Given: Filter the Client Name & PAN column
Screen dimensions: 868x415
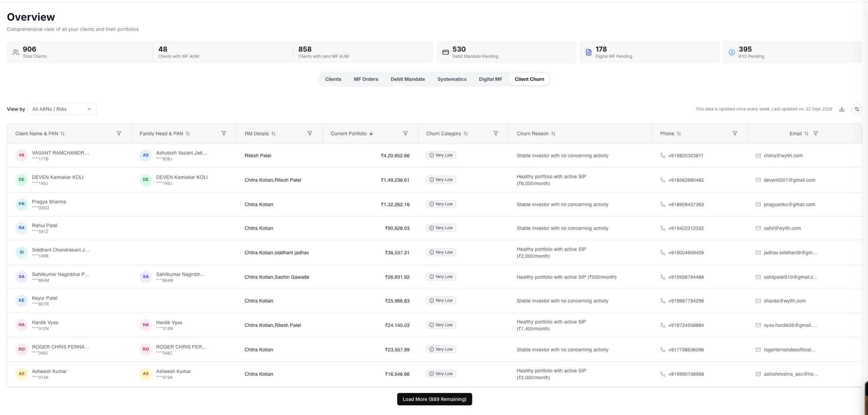Looking at the screenshot, I should tap(119, 134).
